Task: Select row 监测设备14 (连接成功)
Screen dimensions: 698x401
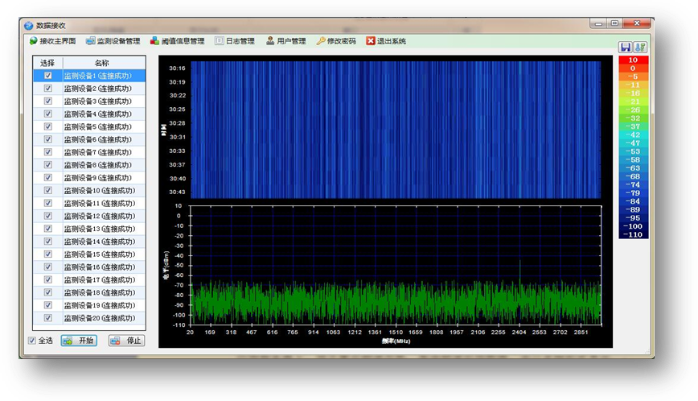Action: [x=89, y=242]
